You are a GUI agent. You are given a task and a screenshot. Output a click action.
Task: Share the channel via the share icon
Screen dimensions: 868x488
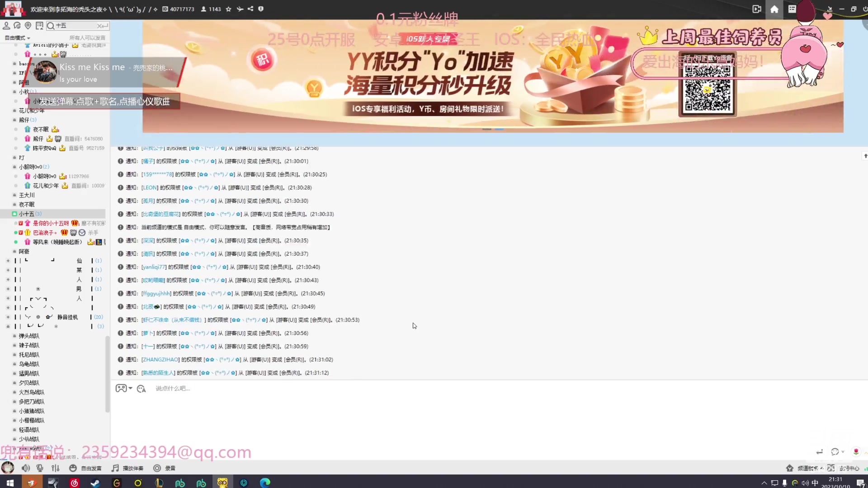coord(250,9)
